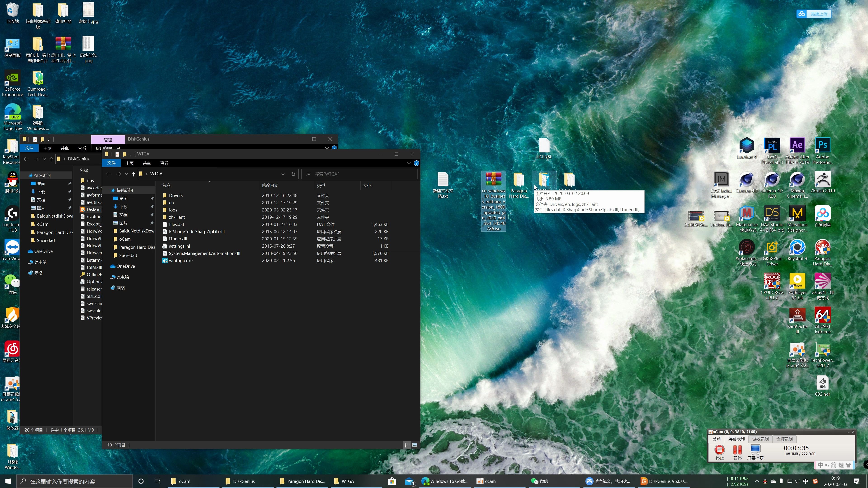
Task: Switch to oCam 游戏录制 tab
Action: (760, 439)
